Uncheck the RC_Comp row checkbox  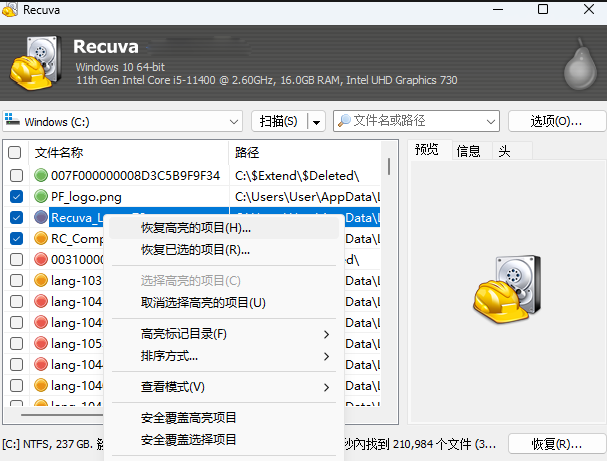coord(16,238)
